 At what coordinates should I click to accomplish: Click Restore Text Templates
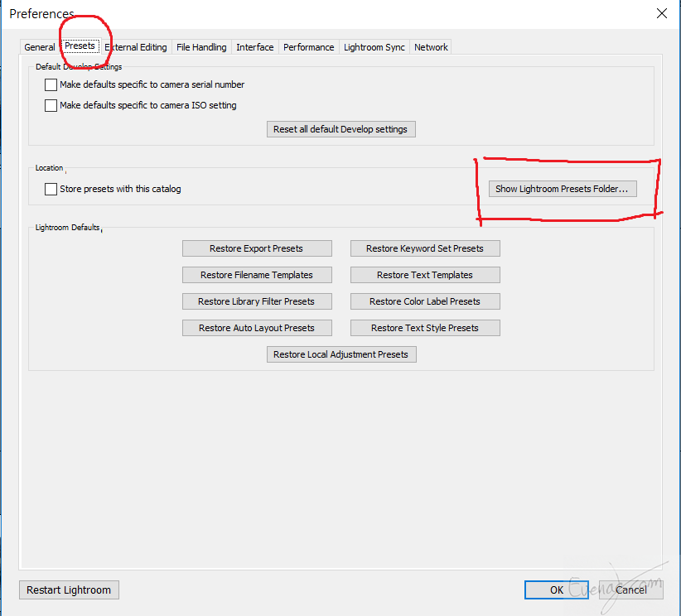tap(425, 275)
